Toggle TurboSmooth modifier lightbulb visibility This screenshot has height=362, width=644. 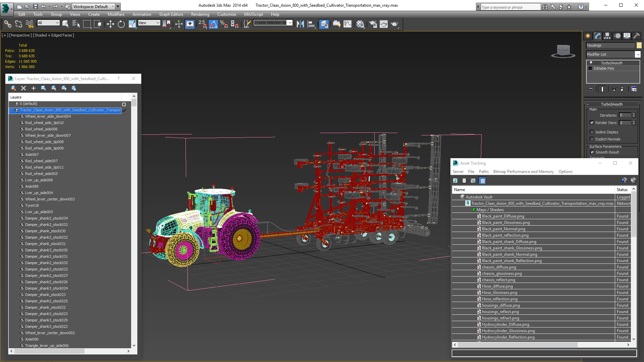click(x=591, y=63)
